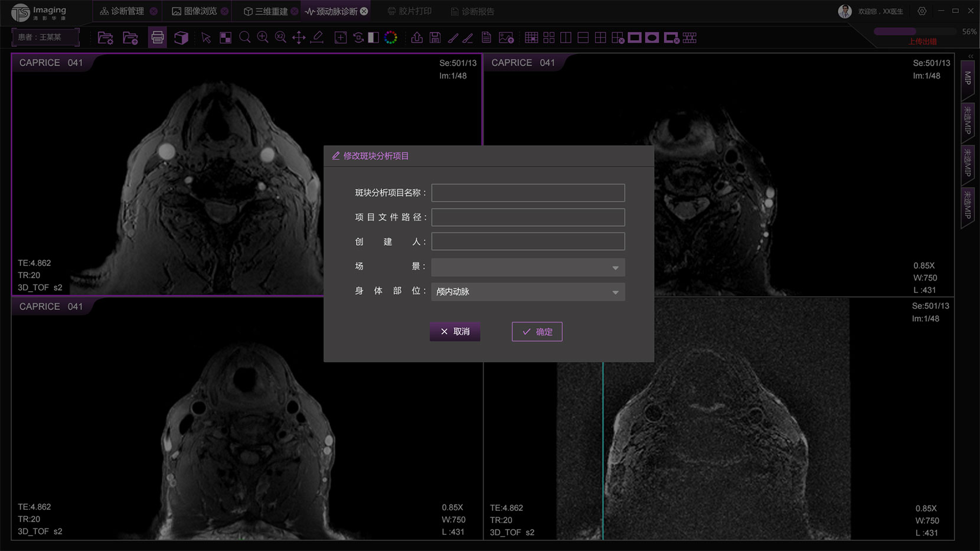Click the floppy disk save icon
The width and height of the screenshot is (980, 551).
[435, 38]
